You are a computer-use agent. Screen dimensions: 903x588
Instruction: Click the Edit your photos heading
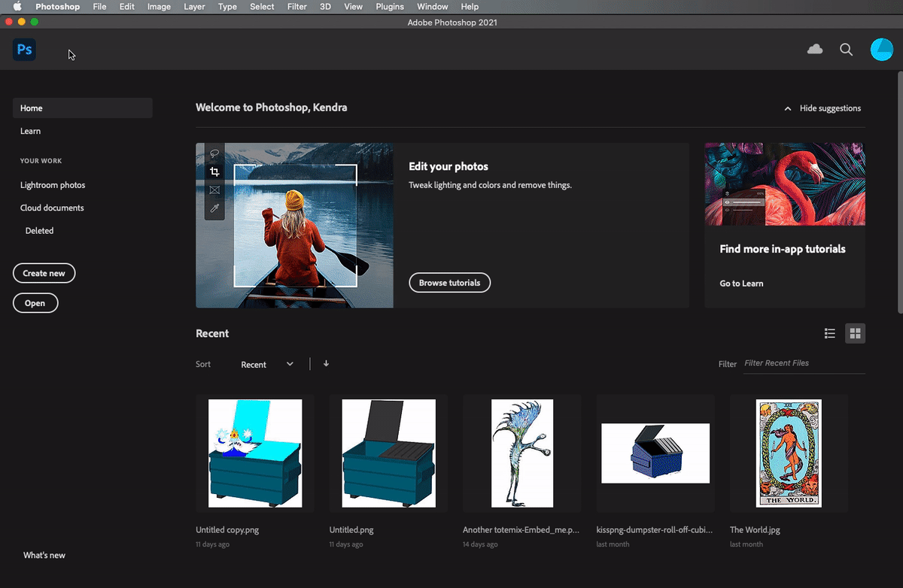(x=448, y=167)
